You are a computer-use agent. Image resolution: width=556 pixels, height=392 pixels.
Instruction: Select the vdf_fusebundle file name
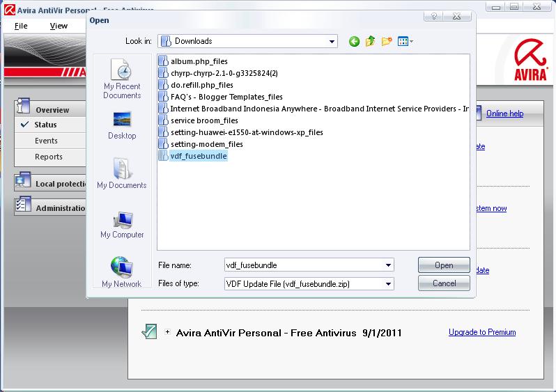[199, 156]
